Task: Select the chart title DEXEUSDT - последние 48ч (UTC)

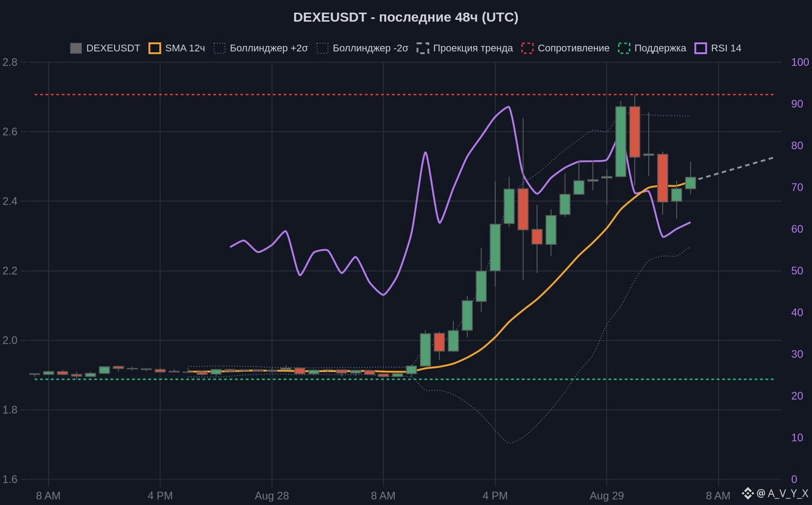Action: click(406, 17)
